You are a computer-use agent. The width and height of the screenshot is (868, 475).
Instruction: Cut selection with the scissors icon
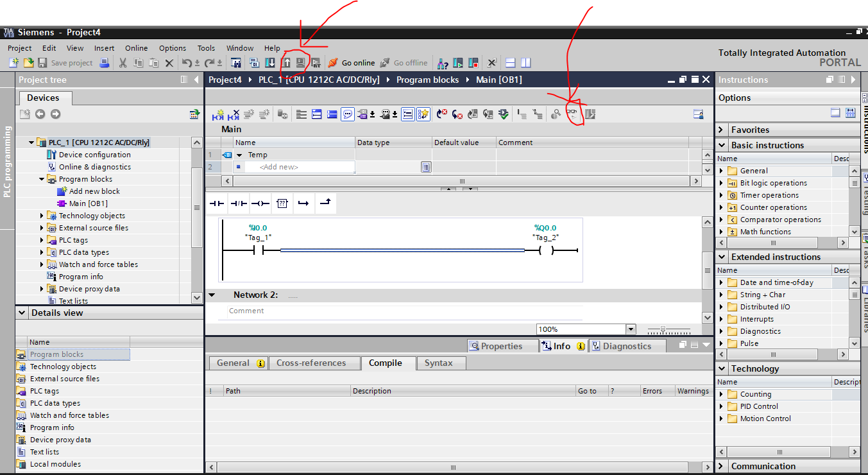pyautogui.click(x=123, y=63)
